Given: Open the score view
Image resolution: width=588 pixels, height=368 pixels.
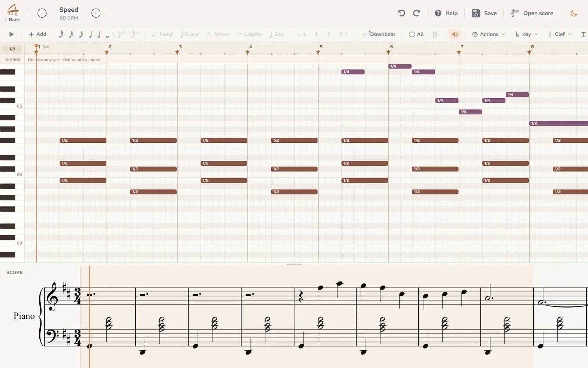Looking at the screenshot, I should 532,13.
